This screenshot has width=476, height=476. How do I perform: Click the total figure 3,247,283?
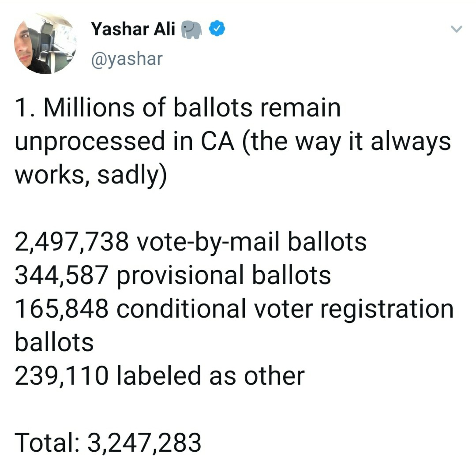144,443
